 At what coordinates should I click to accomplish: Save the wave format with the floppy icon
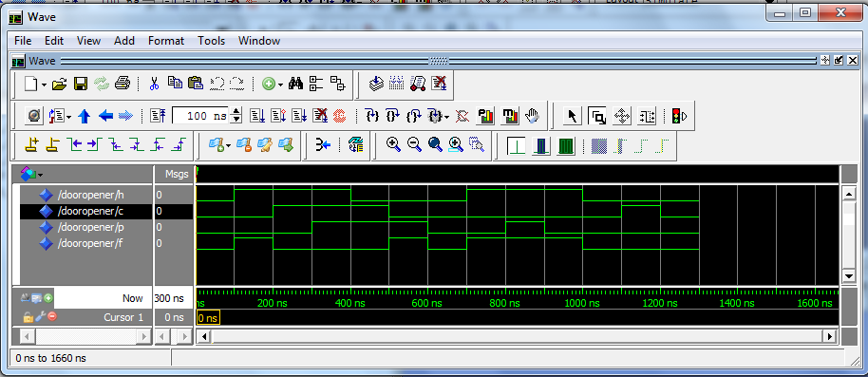[x=81, y=84]
